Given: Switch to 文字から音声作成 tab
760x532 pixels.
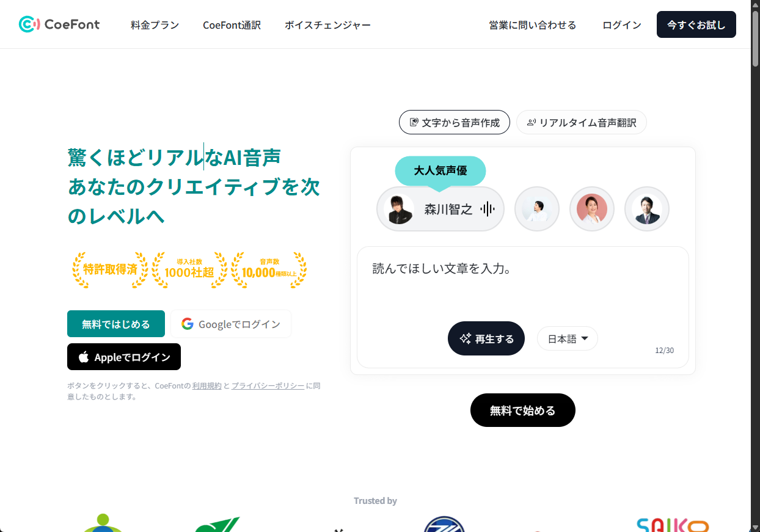Looking at the screenshot, I should (x=455, y=122).
